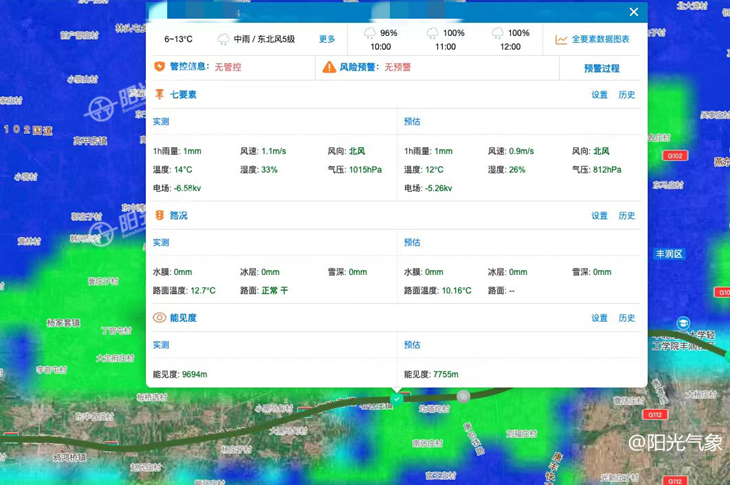This screenshot has width=730, height=485.
Task: View 历史 for the 路况 section
Action: click(626, 216)
